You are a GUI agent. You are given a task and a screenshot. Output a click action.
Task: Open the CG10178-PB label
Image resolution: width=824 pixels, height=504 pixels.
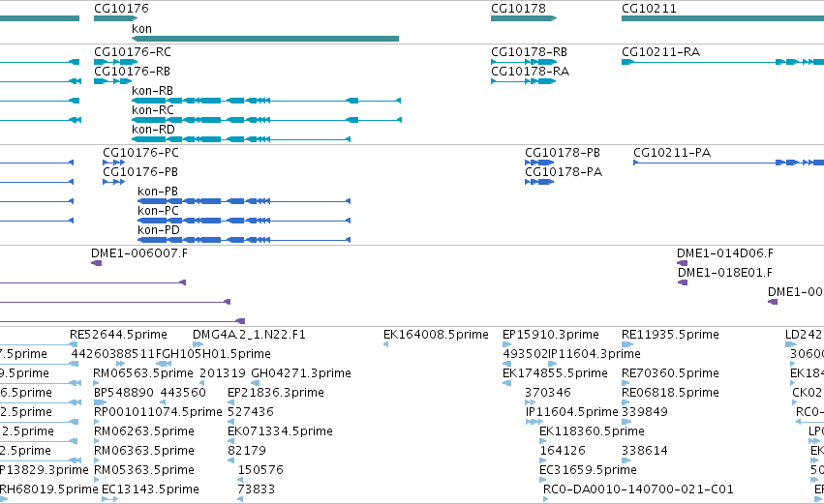tap(563, 153)
